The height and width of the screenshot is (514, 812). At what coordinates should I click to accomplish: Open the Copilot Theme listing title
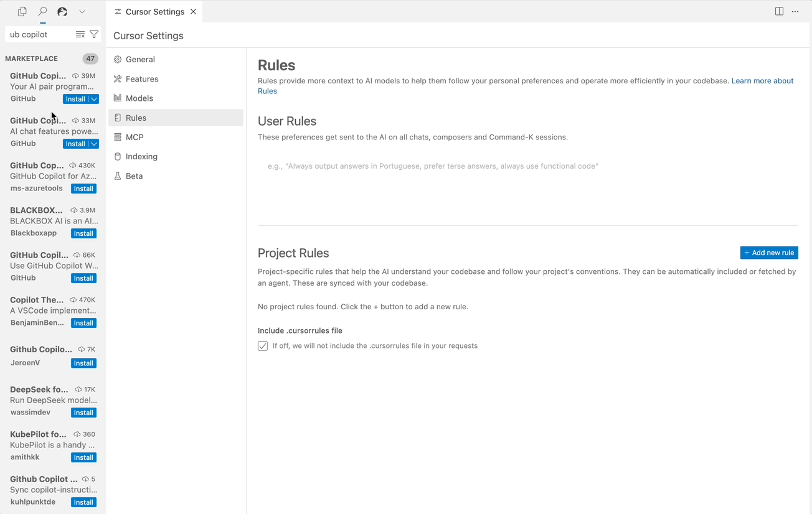(37, 300)
